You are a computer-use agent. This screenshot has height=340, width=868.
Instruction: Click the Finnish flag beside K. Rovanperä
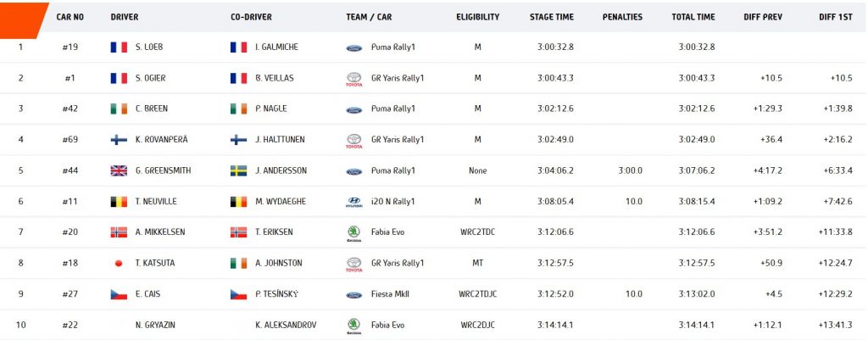[119, 140]
